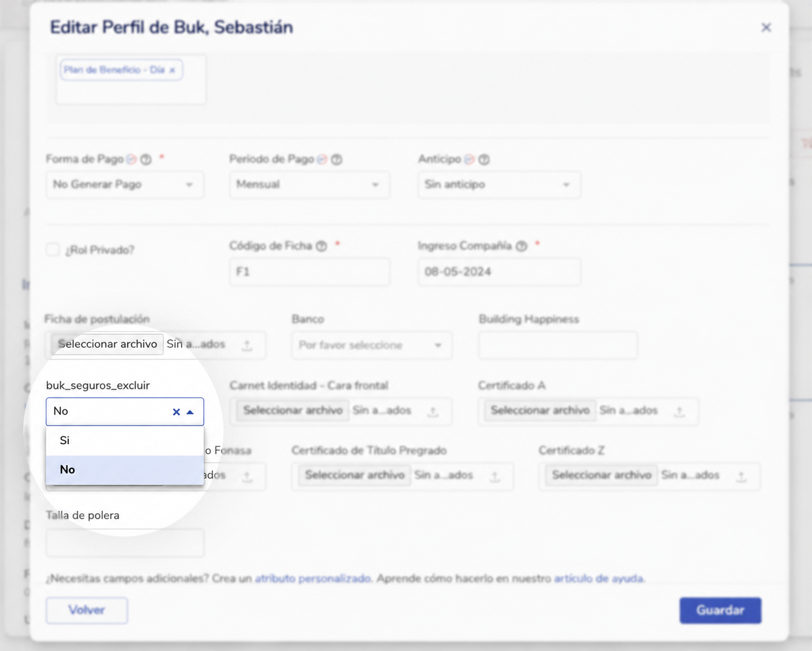Click the Volver button
This screenshot has height=651, width=812.
click(x=86, y=610)
